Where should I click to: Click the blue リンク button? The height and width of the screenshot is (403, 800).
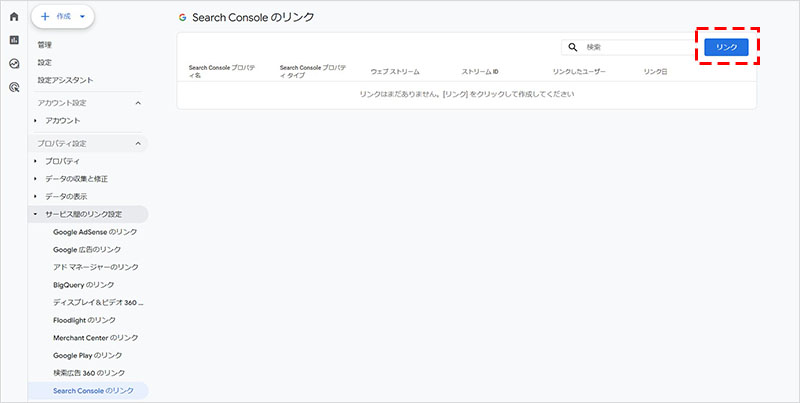(x=726, y=47)
